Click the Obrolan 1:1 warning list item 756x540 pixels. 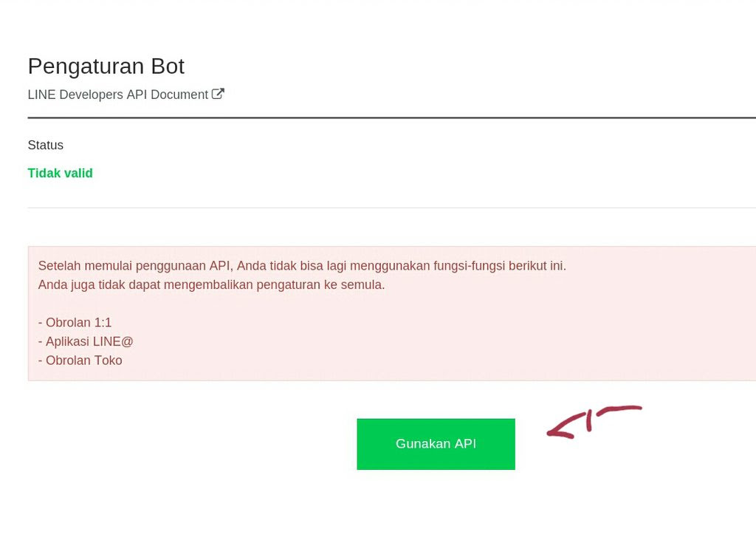pos(75,322)
